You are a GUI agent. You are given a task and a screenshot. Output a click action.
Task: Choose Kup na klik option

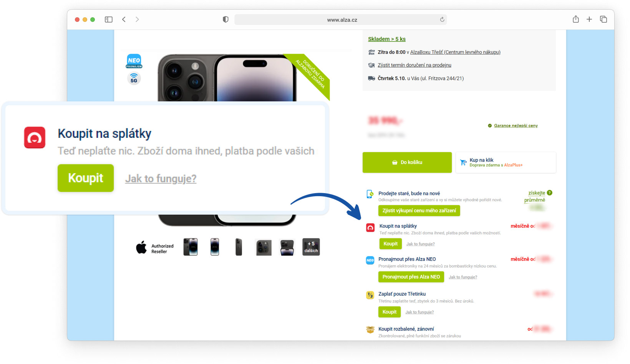pyautogui.click(x=506, y=162)
